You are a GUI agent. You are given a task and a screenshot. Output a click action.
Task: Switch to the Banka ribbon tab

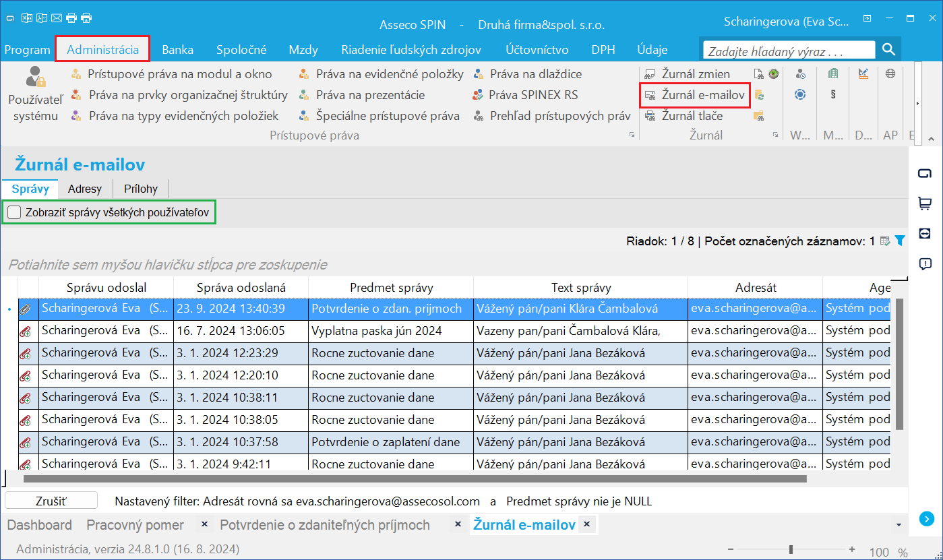177,49
